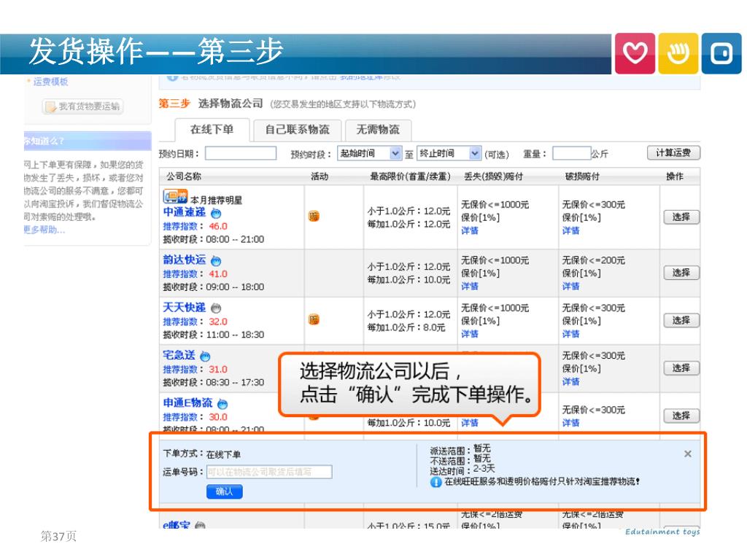Switch to the 在线下单 tab
The height and width of the screenshot is (560, 747).
[x=212, y=129]
